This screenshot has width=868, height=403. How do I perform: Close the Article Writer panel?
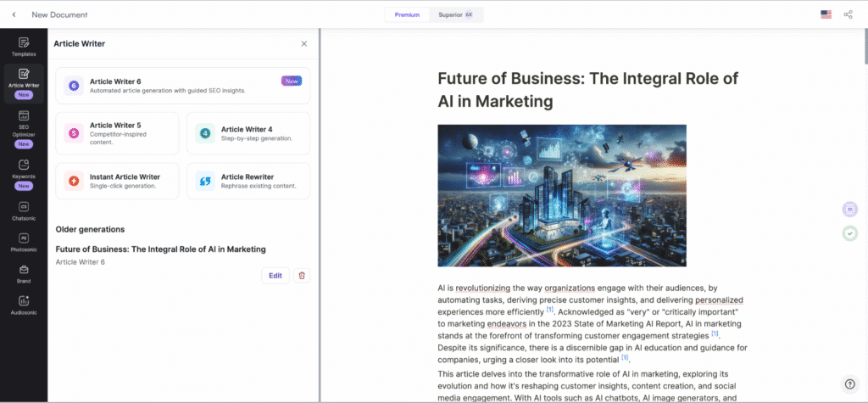(x=304, y=44)
